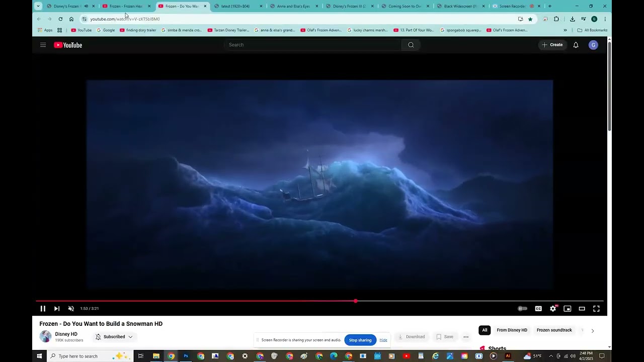Save the video to a playlist
This screenshot has height=362, width=644.
pos(445,337)
